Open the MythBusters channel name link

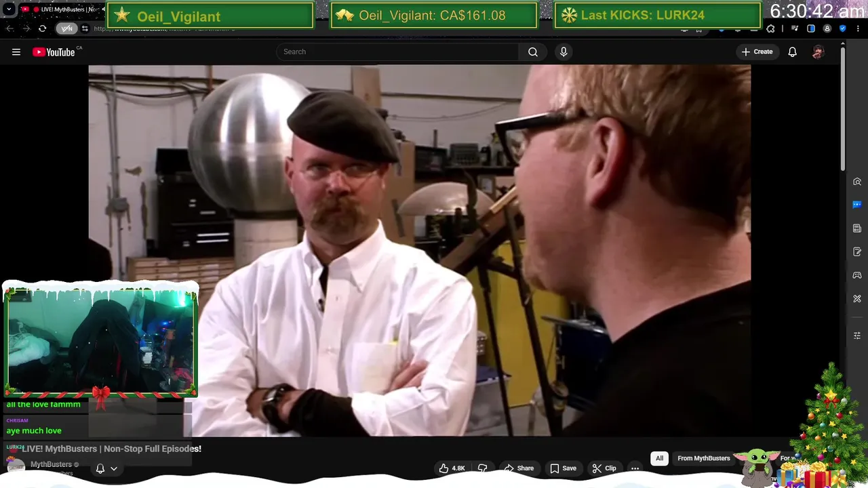point(51,464)
